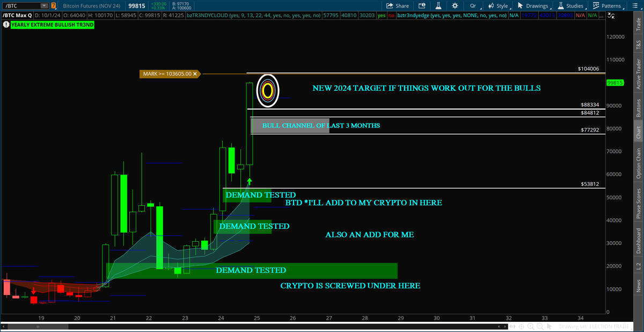Open the Studies dropdown
The height and width of the screenshot is (332, 644).
click(570, 6)
